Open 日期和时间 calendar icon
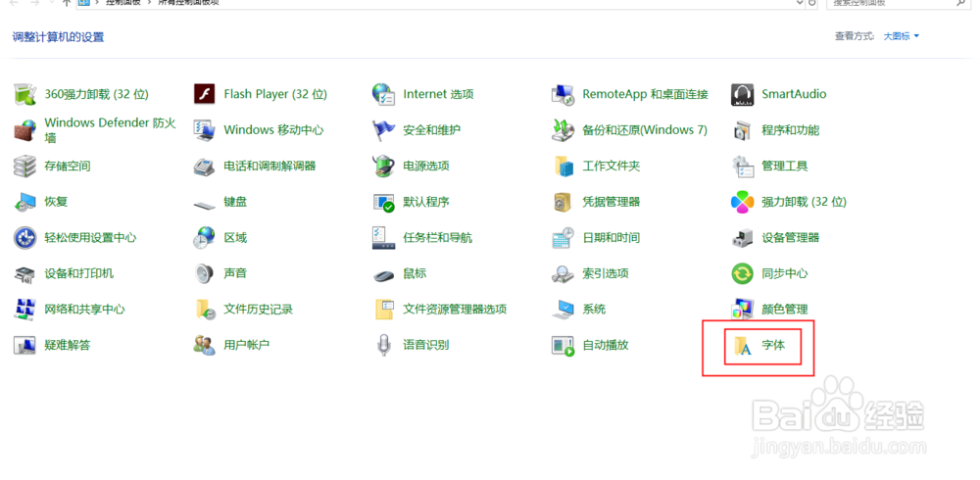Viewport: 980px width, 480px height. tap(563, 237)
